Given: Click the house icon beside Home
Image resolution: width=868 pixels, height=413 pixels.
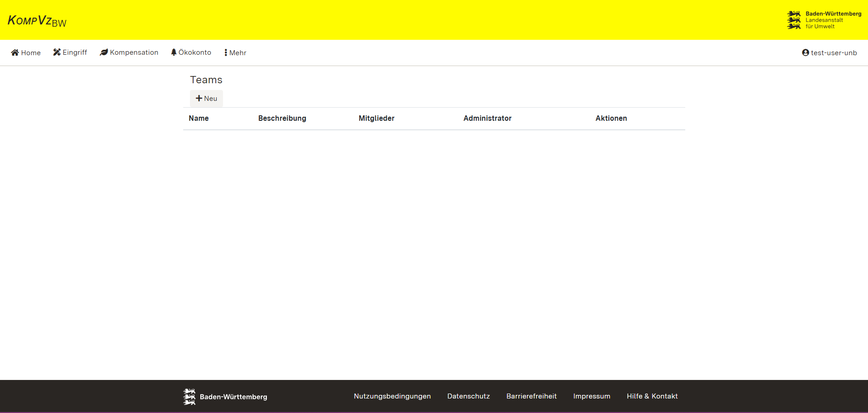Looking at the screenshot, I should 15,52.
